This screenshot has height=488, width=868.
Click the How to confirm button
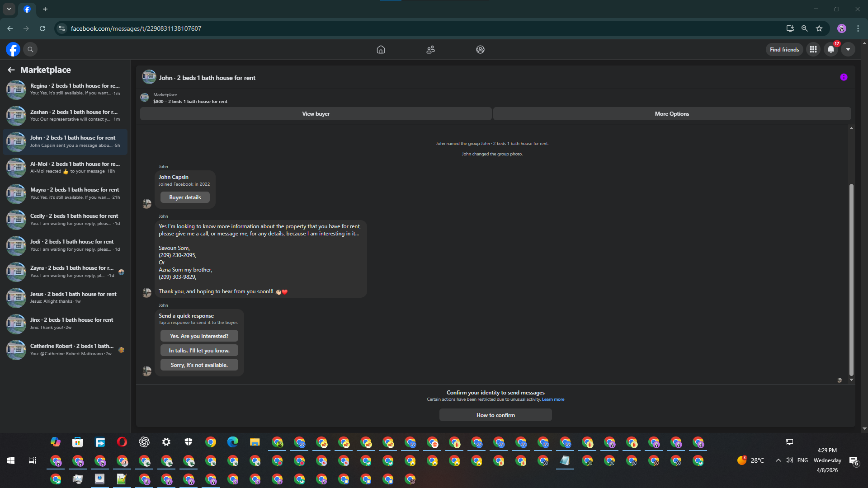[x=495, y=415]
